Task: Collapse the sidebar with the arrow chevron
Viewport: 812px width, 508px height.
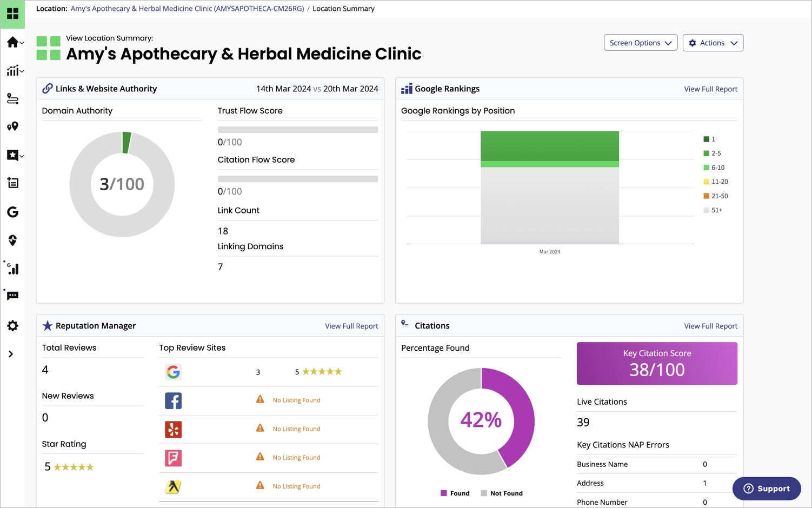Action: coord(10,353)
